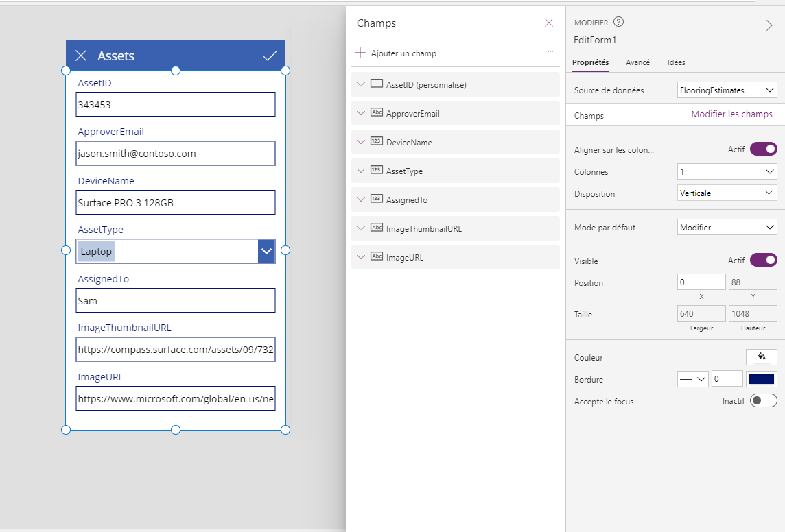Viewport: 785px width, 532px height.
Task: Click the ApproverEmail input field in form
Action: coord(176,154)
